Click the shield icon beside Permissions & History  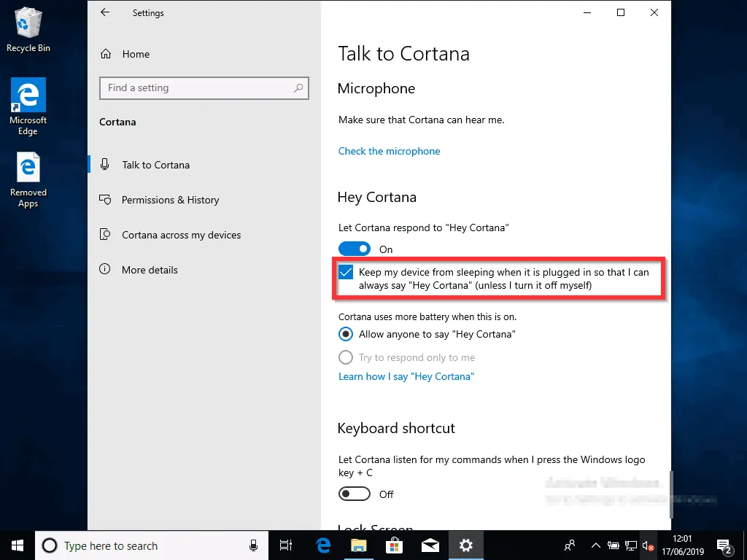coord(105,200)
